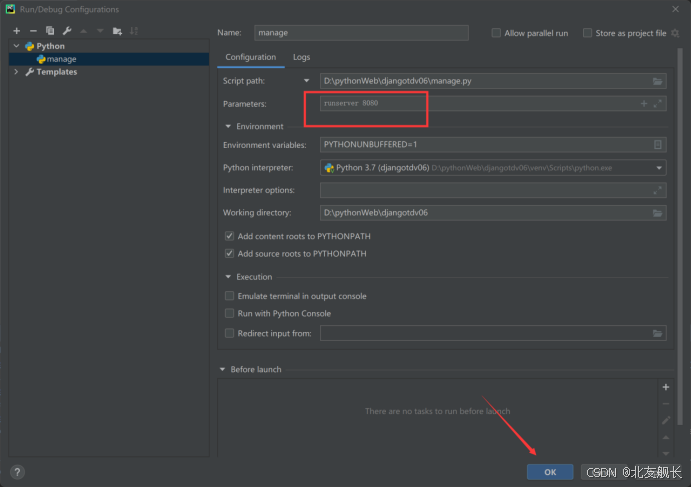Open Script path type dropdown arrow
691x487 pixels.
(x=306, y=81)
